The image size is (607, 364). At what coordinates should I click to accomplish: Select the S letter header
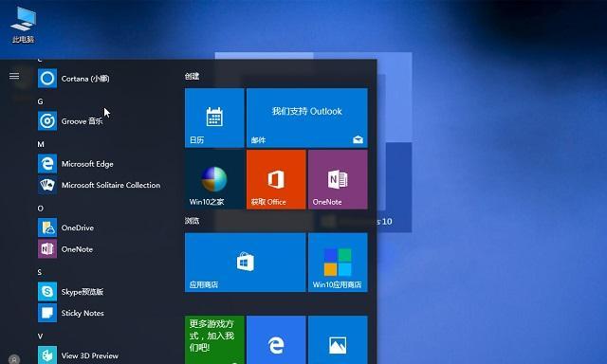[x=40, y=272]
